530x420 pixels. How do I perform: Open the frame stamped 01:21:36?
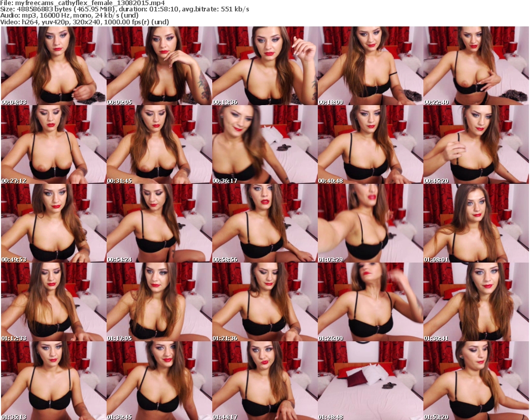click(x=264, y=302)
